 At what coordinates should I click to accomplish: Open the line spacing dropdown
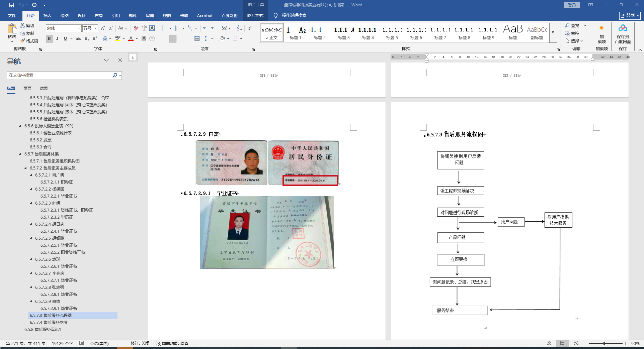(x=209, y=38)
